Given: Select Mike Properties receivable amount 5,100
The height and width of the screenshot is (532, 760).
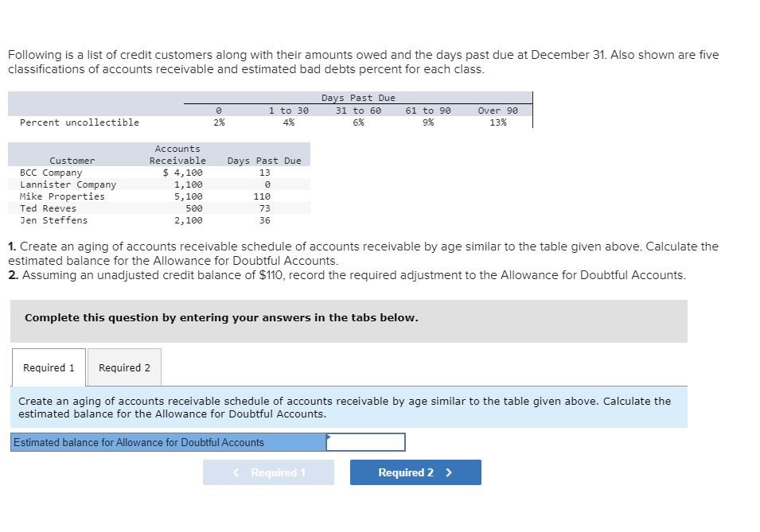Looking at the screenshot, I should click(x=189, y=196).
